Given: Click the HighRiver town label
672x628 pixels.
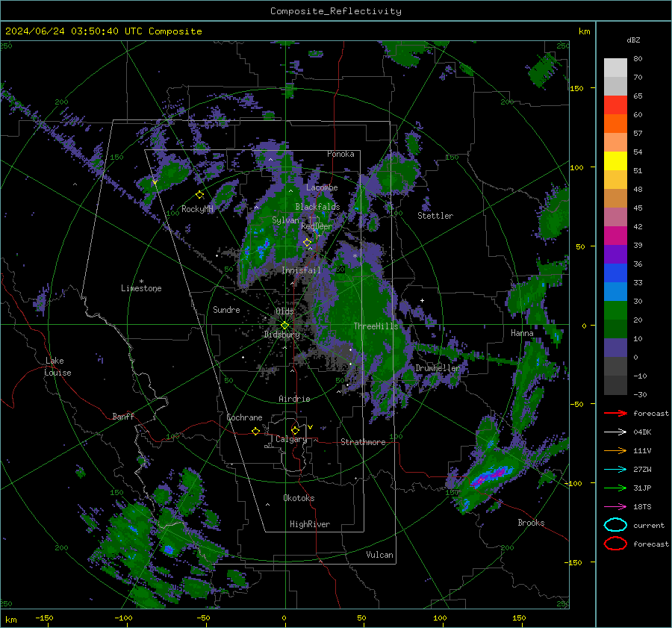Looking at the screenshot, I should tap(310, 524).
